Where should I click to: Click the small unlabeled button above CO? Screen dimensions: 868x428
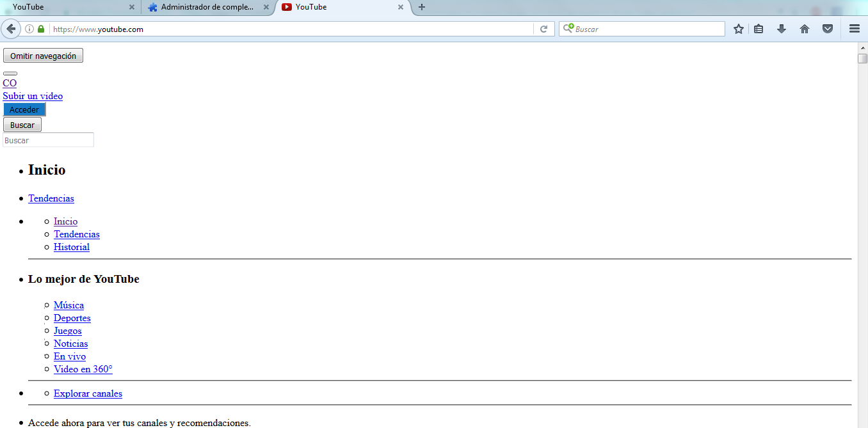(x=10, y=74)
